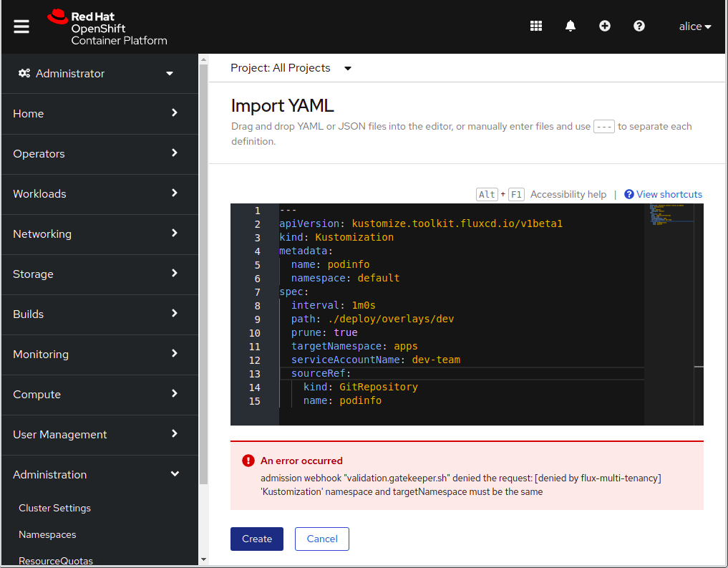
Task: Click the Cancel button
Action: tap(321, 539)
